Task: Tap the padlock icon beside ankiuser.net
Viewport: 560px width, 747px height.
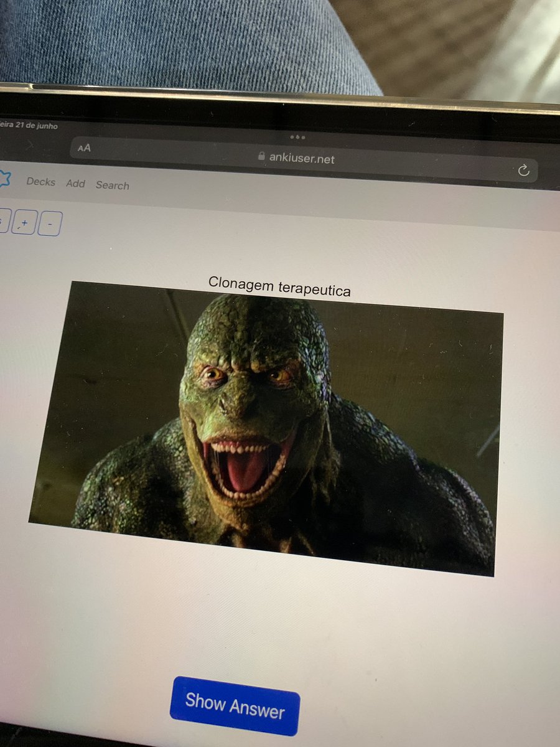Action: [x=261, y=157]
